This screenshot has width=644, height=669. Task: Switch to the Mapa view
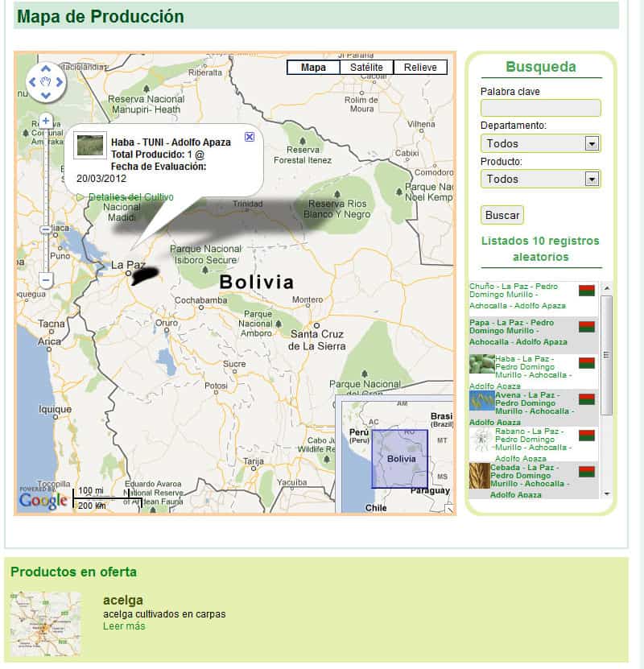click(x=313, y=68)
